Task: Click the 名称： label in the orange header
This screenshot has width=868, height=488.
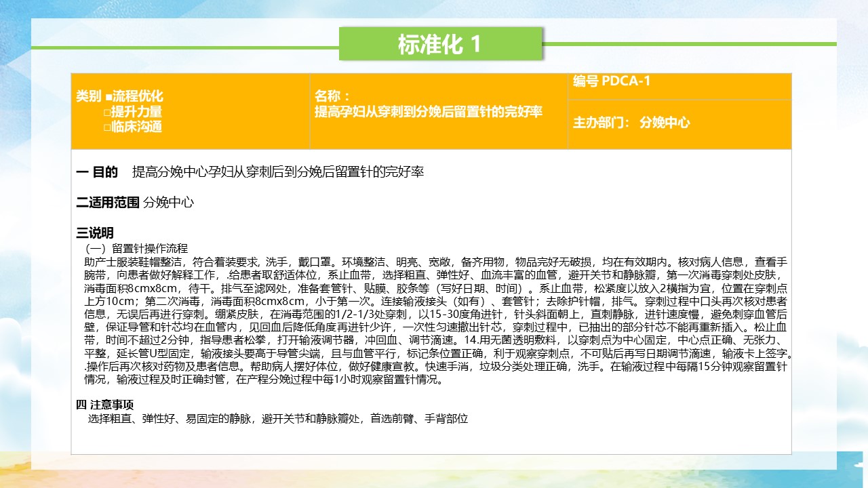Action: pyautogui.click(x=333, y=97)
